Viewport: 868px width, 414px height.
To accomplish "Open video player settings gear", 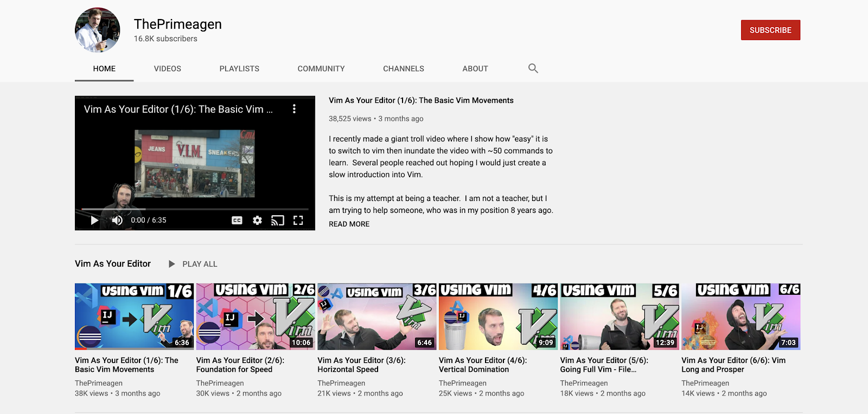I will coord(257,221).
